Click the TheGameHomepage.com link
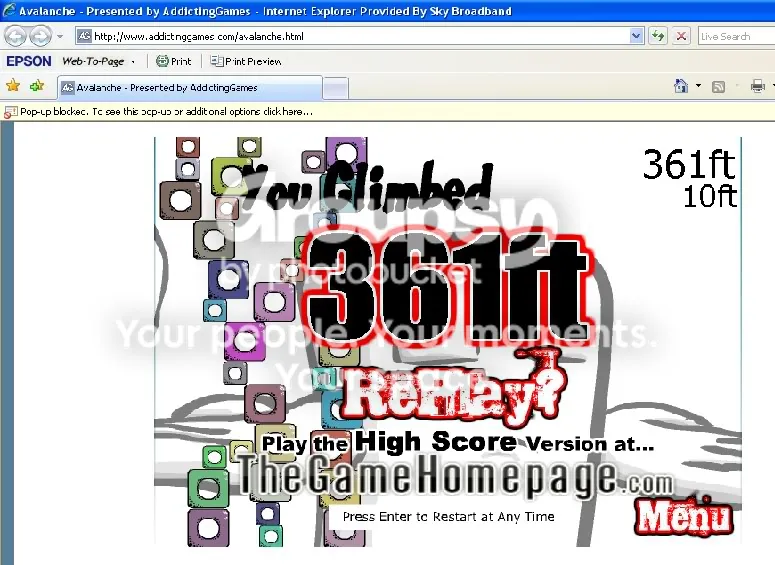This screenshot has width=775, height=565. (455, 478)
